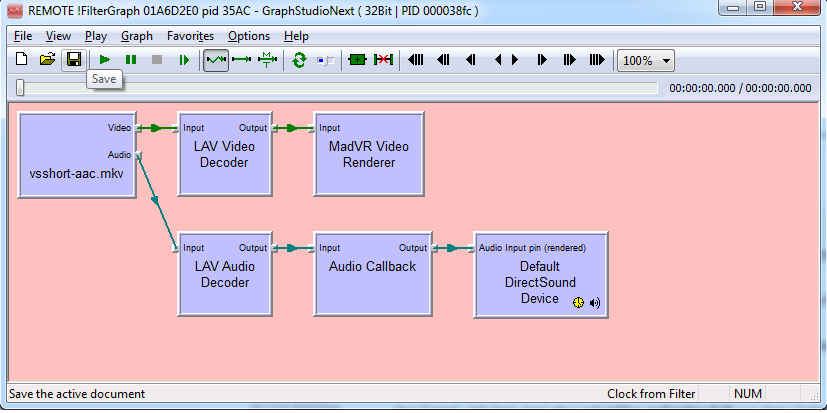
Task: Open the 100% zoom dropdown
Action: click(x=647, y=61)
